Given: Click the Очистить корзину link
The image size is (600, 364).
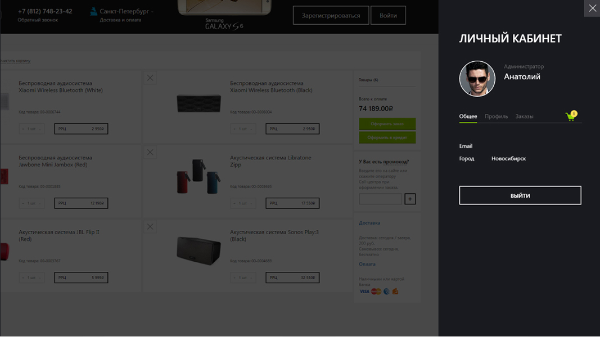Looking at the screenshot, I should coord(15,61).
